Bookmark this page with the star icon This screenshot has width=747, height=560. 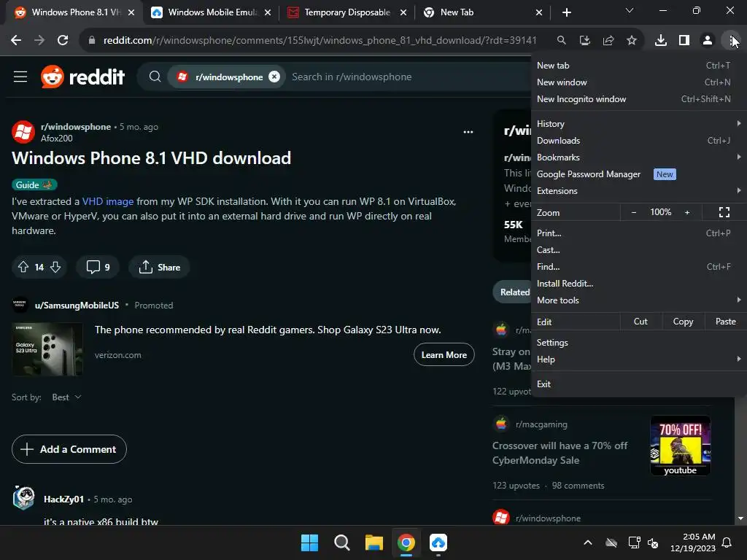coord(632,41)
